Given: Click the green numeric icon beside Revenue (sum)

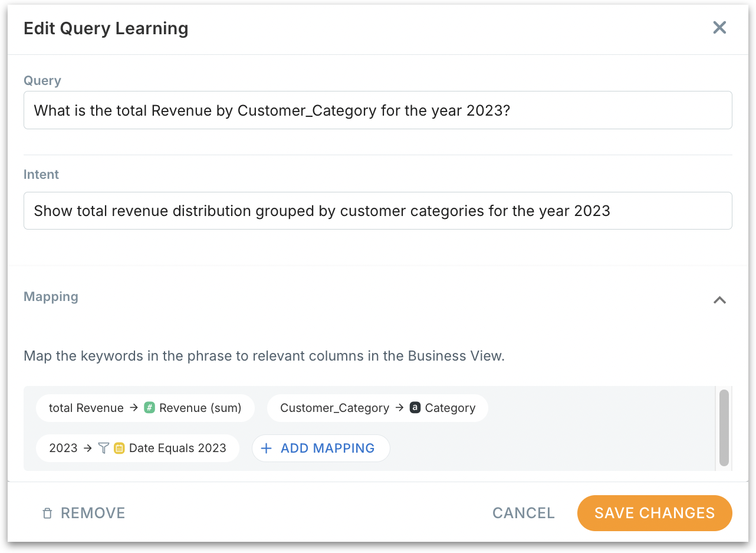Looking at the screenshot, I should [x=149, y=408].
